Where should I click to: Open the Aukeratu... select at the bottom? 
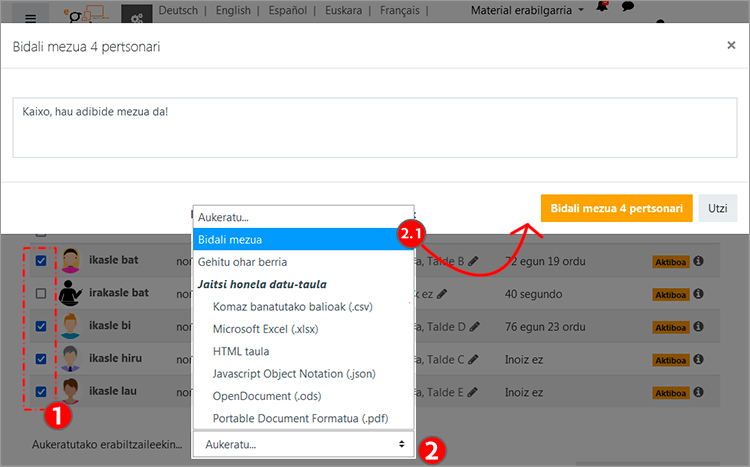tap(302, 443)
